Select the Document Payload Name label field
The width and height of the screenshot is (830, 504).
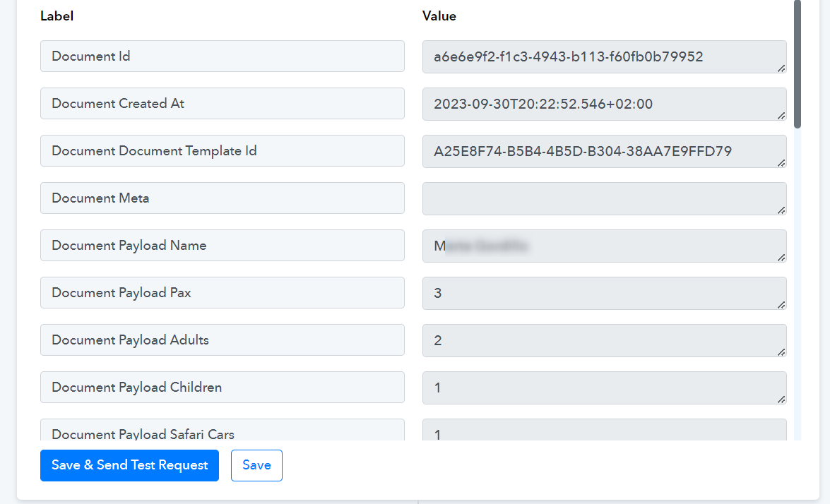point(223,246)
